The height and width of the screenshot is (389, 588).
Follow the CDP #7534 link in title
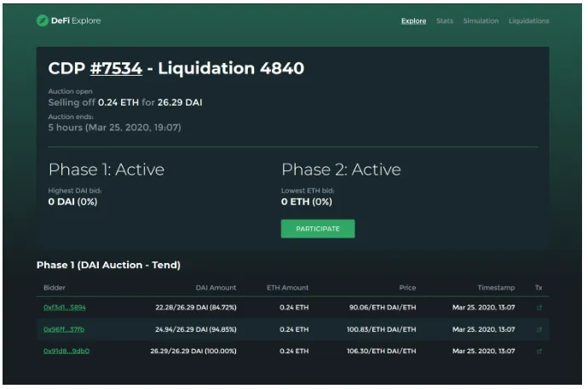pos(116,68)
